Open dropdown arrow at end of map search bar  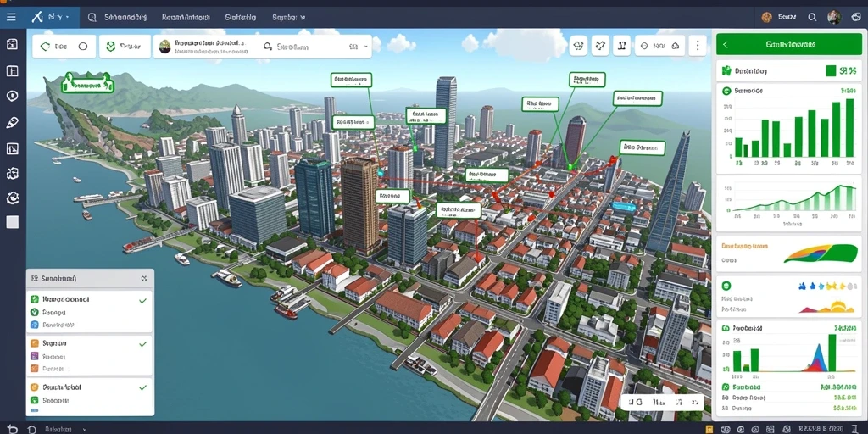coord(365,47)
